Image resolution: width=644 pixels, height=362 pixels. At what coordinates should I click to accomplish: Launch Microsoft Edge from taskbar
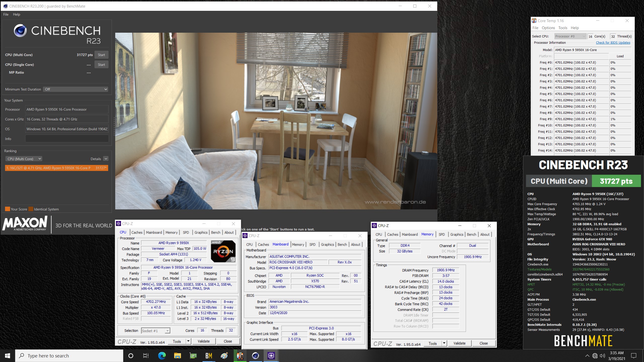point(162,355)
